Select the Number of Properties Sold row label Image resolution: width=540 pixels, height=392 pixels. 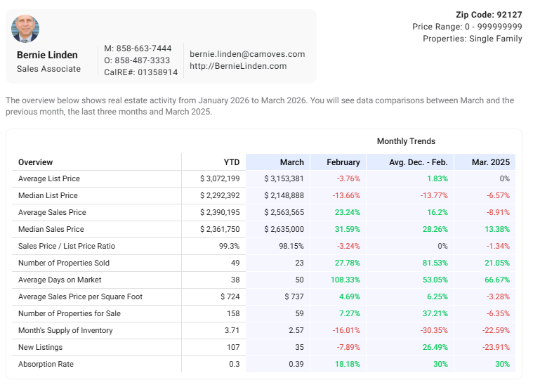63,263
